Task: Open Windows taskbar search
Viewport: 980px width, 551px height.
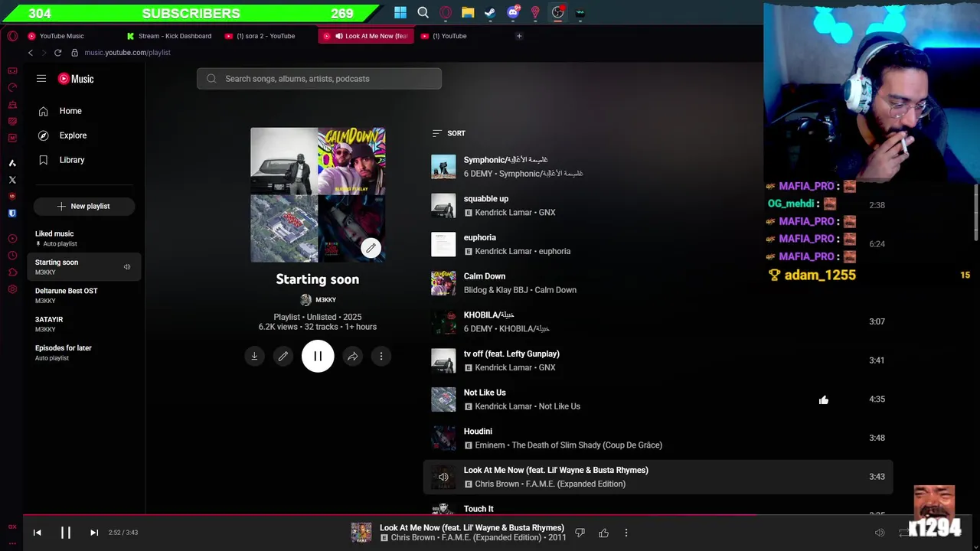Action: [423, 12]
